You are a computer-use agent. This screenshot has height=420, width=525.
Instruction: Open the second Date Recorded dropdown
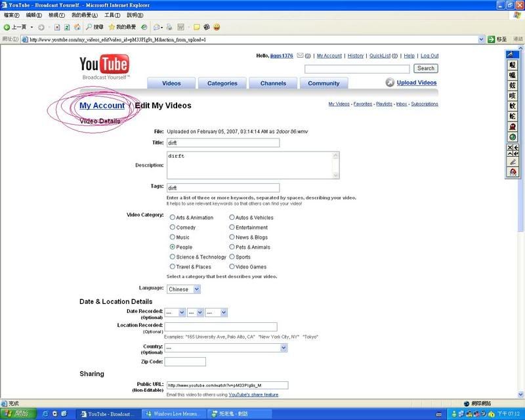[x=195, y=312]
